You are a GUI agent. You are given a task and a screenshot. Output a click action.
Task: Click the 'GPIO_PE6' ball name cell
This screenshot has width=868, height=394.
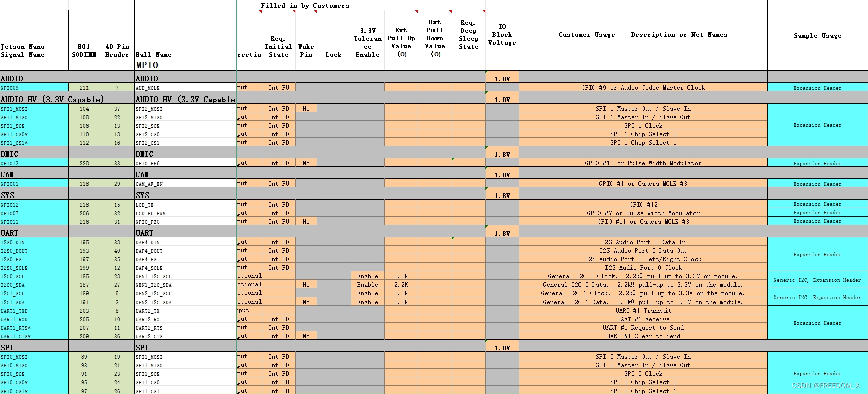186,163
